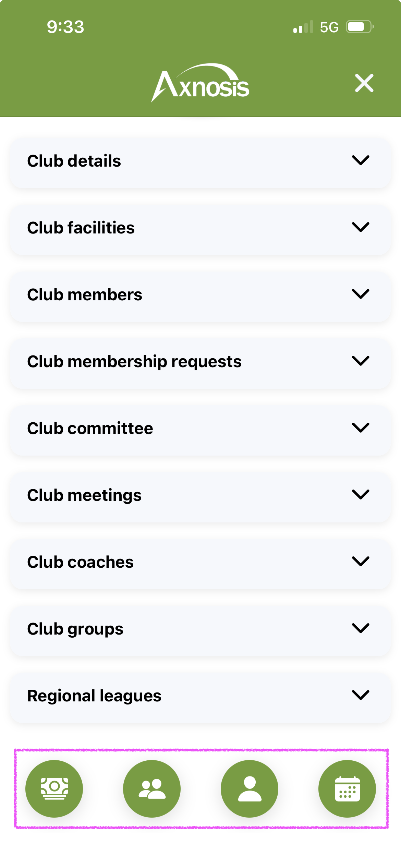This screenshot has height=868, width=401.
Task: Tap the money/payments icon button
Action: tap(54, 788)
